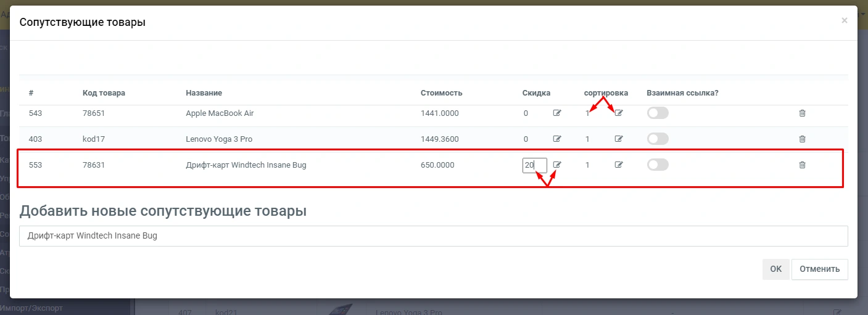The width and height of the screenshot is (868, 315).
Task: Enable mutual link for Дрифт-карт Windtech
Action: [658, 165]
